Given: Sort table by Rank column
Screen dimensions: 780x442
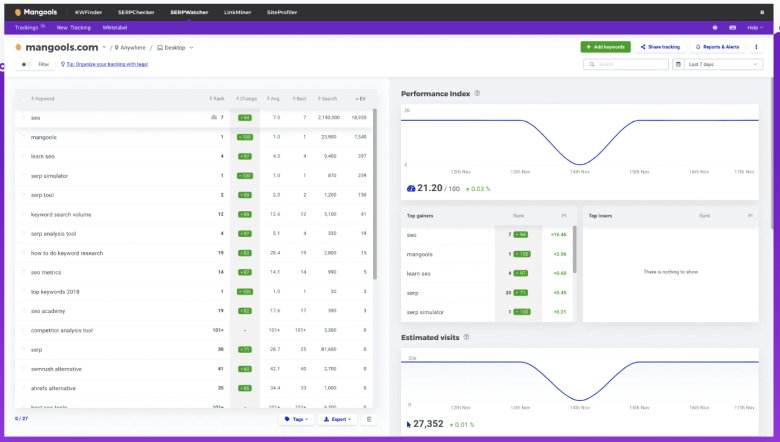Looking at the screenshot, I should point(217,98).
